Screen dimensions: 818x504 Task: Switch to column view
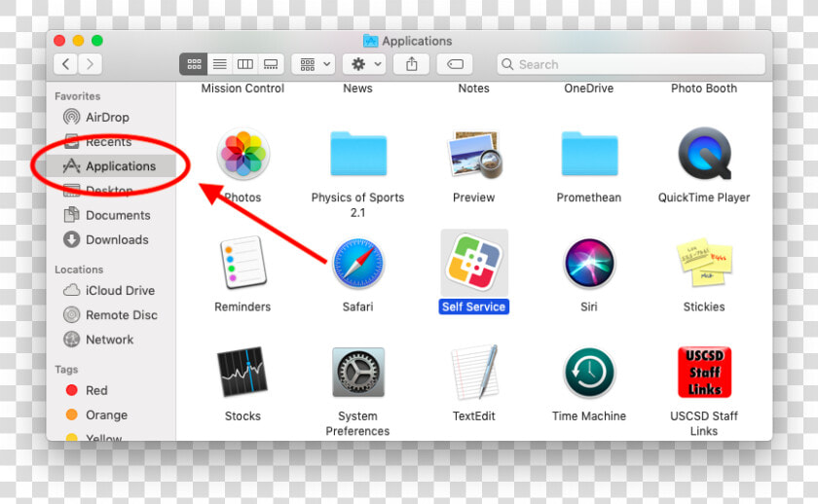coord(245,64)
